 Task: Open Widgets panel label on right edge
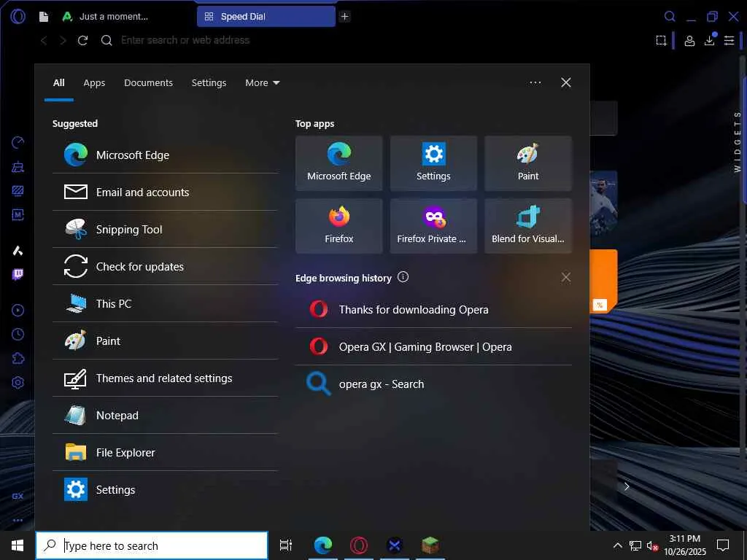737,142
